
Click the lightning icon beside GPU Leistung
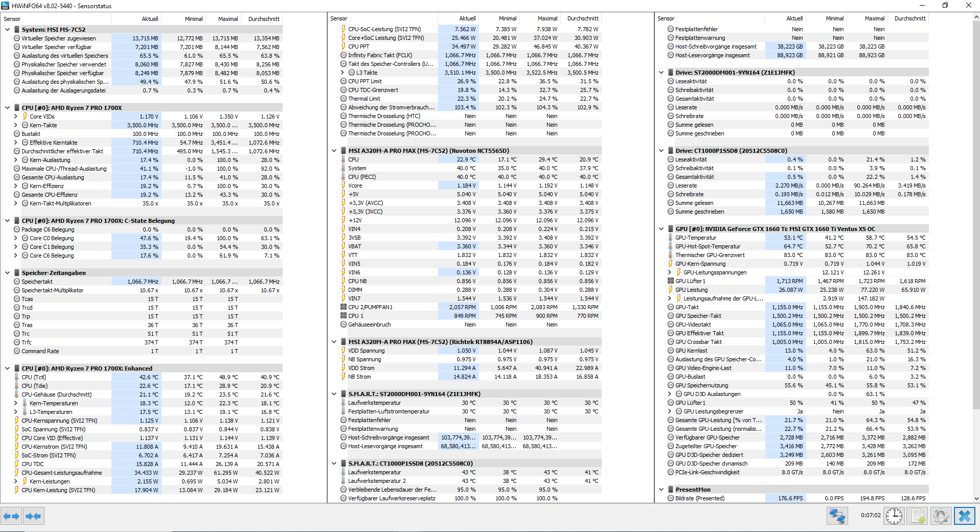671,290
